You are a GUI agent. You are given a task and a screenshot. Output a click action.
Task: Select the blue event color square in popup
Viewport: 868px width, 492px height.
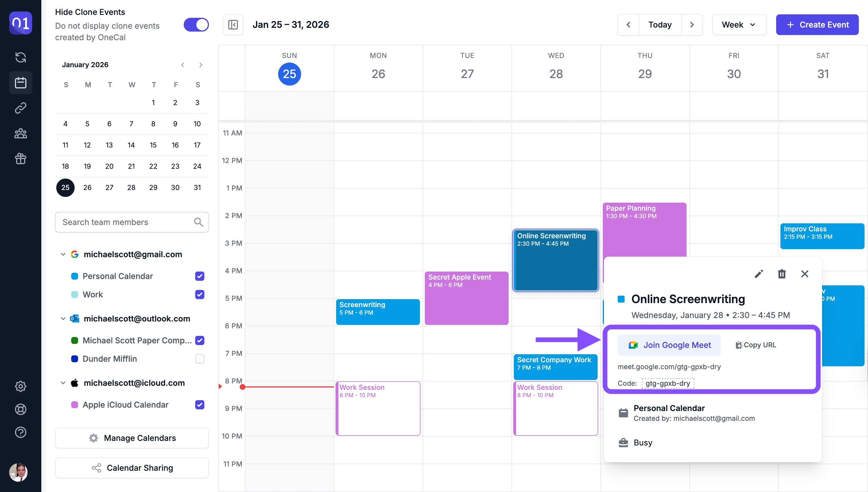pos(621,299)
